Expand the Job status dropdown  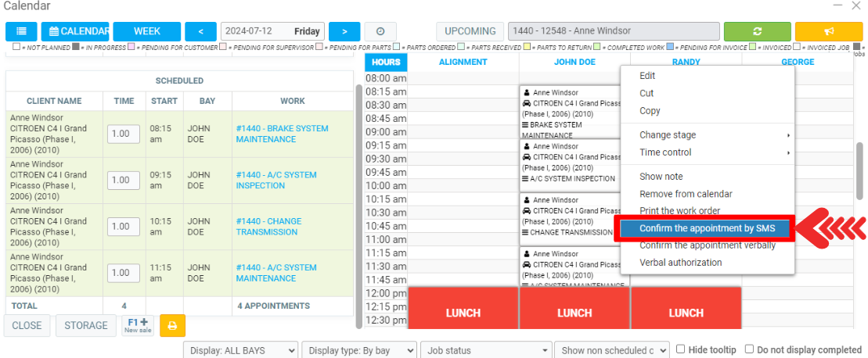coord(485,350)
